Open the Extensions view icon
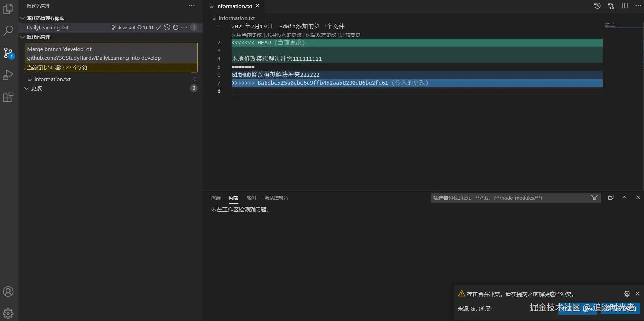Screen dimensions: 644x321 pyautogui.click(x=8, y=97)
